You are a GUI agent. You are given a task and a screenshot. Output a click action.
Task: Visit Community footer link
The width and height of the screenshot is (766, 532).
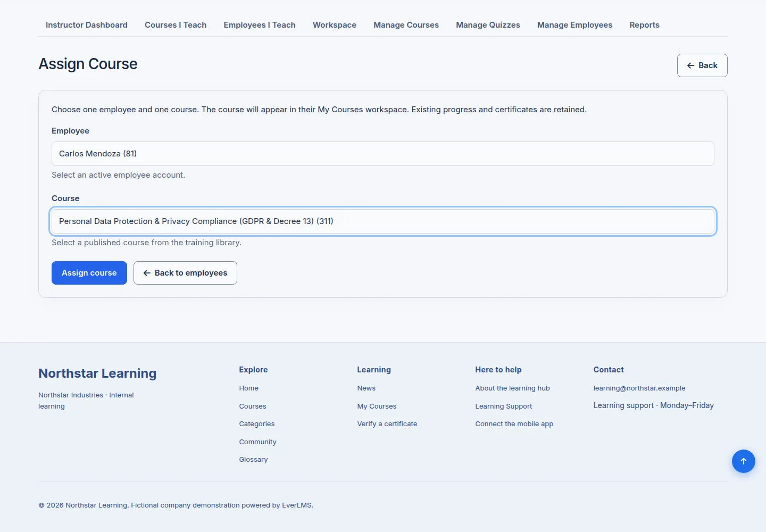258,442
